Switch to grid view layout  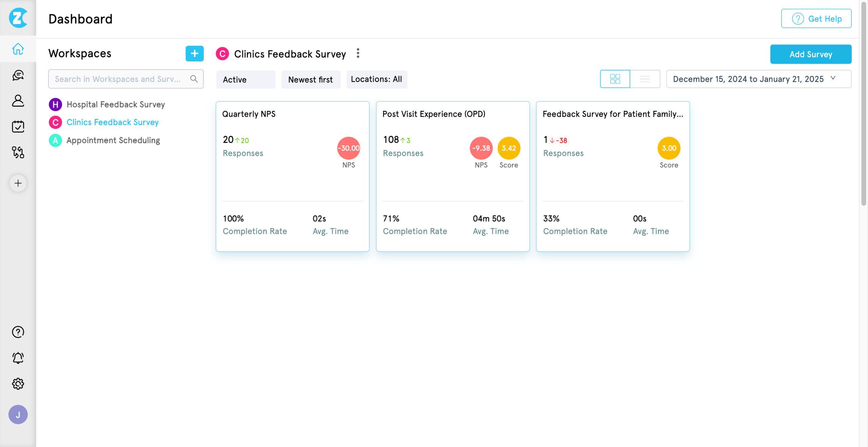pyautogui.click(x=615, y=79)
